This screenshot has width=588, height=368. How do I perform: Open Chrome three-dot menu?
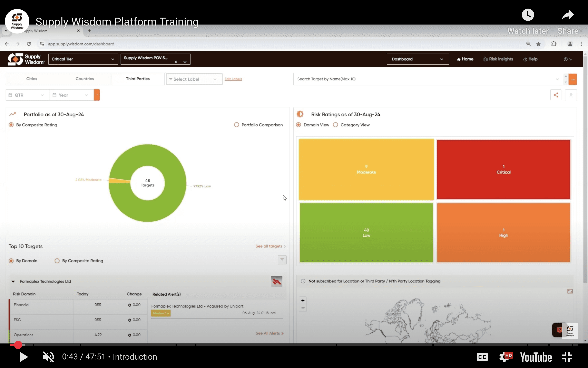click(x=581, y=44)
